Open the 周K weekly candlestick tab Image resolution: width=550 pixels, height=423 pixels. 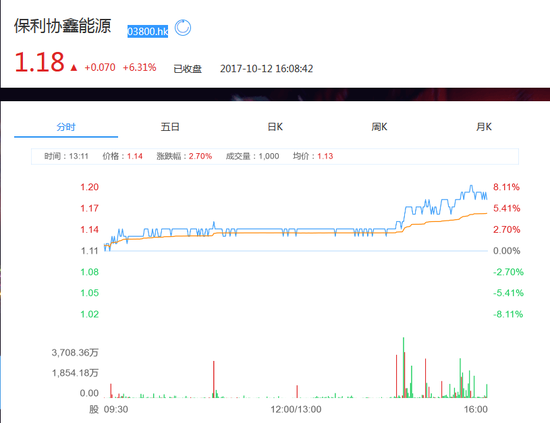pyautogui.click(x=379, y=127)
